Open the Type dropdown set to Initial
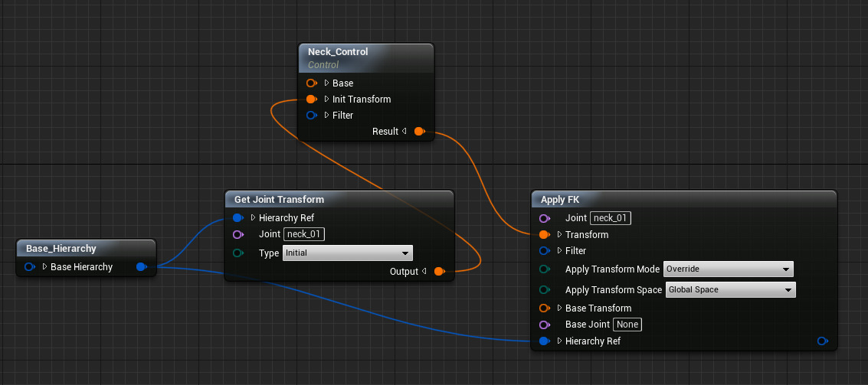This screenshot has height=385, width=868. [x=348, y=253]
